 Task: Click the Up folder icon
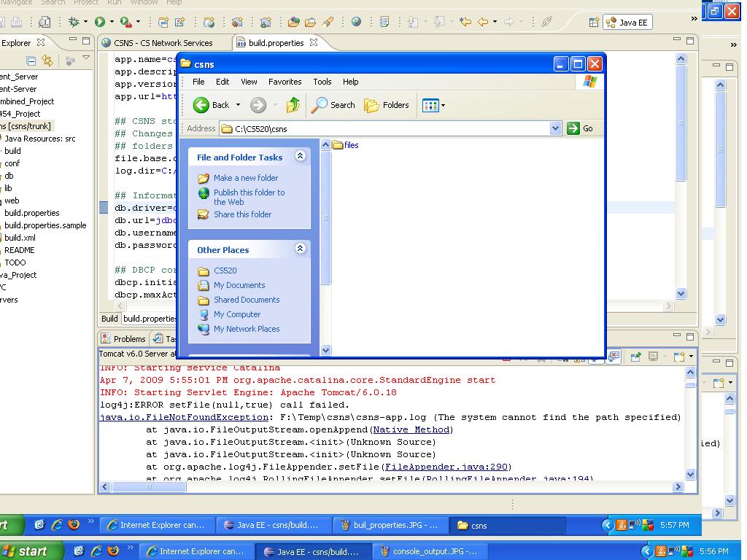coord(293,105)
